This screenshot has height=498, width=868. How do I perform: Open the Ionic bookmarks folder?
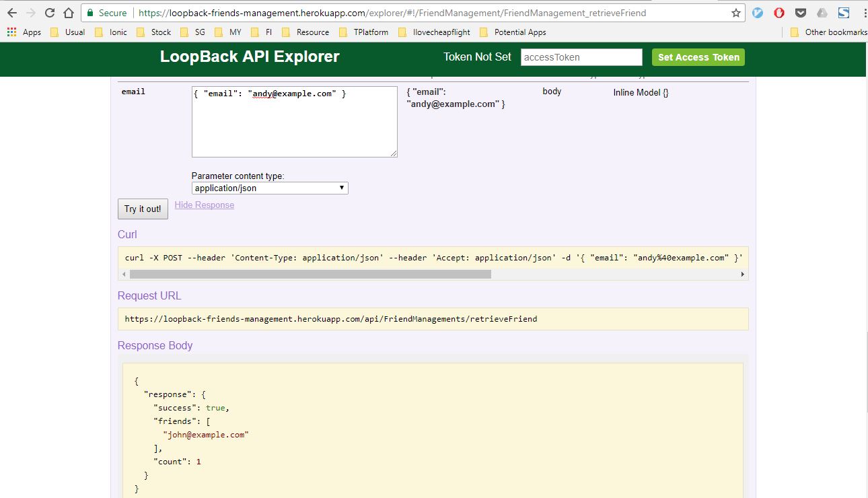click(x=111, y=32)
